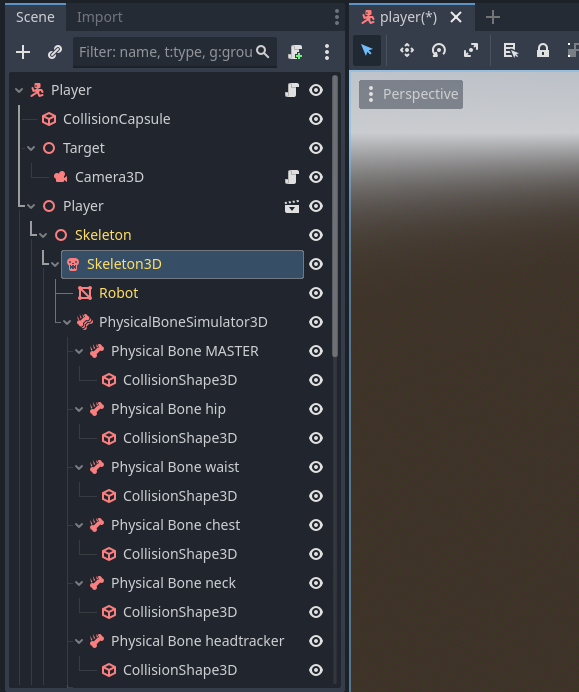Collapse the PhysicalBoneSimulator3D tree branch
This screenshot has width=579, height=692.
tap(67, 322)
